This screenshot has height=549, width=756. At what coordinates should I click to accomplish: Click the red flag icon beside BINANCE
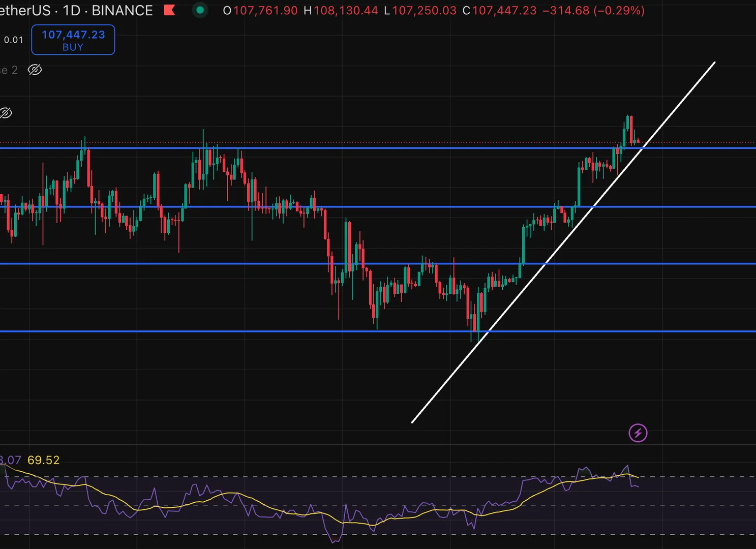[170, 10]
